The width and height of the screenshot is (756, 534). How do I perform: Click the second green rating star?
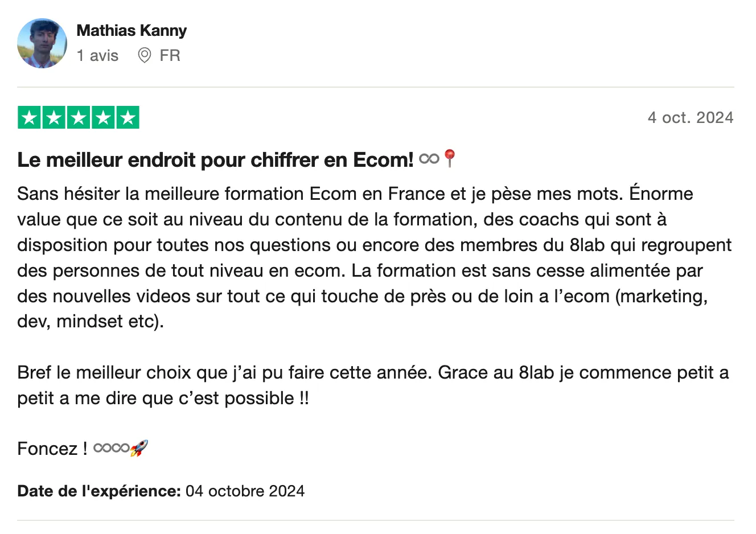coord(54,117)
